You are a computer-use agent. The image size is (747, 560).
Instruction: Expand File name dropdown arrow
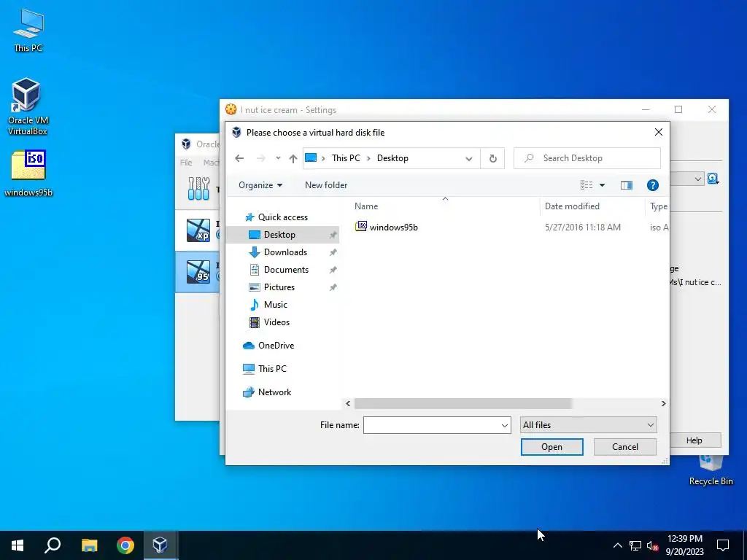coord(505,425)
